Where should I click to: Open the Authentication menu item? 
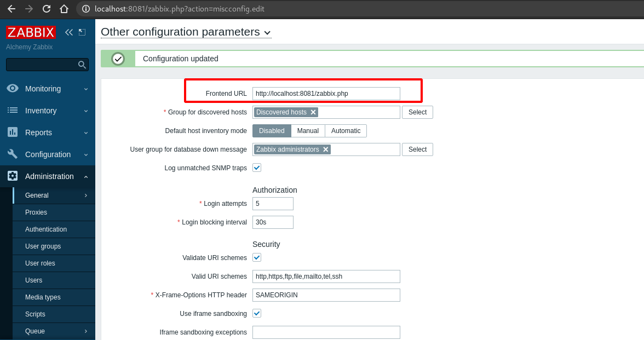[45, 229]
